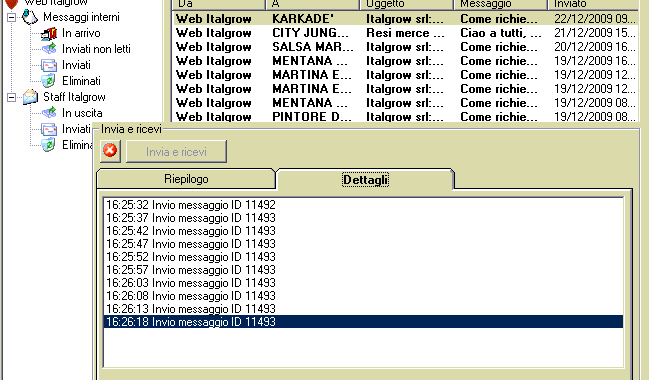
Task: Select the Inviati non letti icon
Action: pos(49,49)
